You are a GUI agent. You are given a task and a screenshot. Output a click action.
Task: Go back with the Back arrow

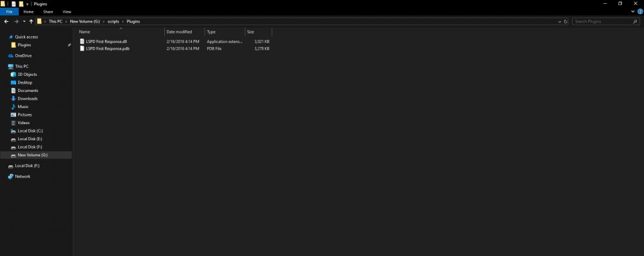(x=6, y=21)
